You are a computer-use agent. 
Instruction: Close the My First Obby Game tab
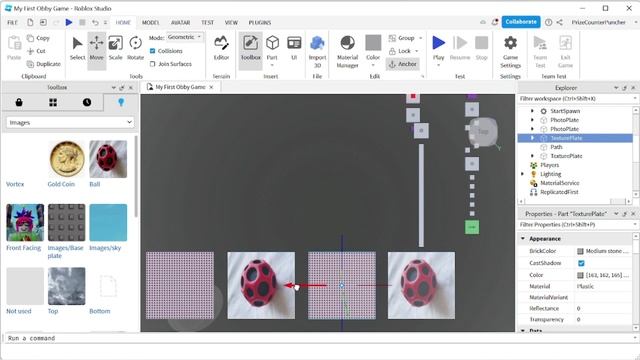pos(211,87)
